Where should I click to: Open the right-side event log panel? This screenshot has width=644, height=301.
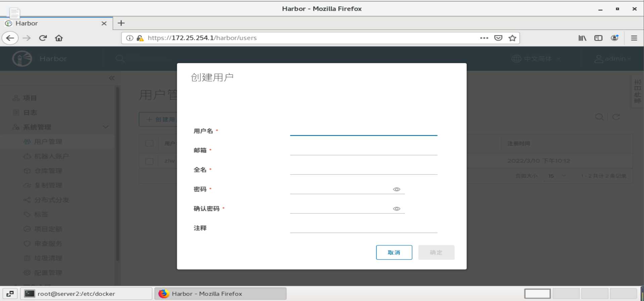(x=637, y=91)
